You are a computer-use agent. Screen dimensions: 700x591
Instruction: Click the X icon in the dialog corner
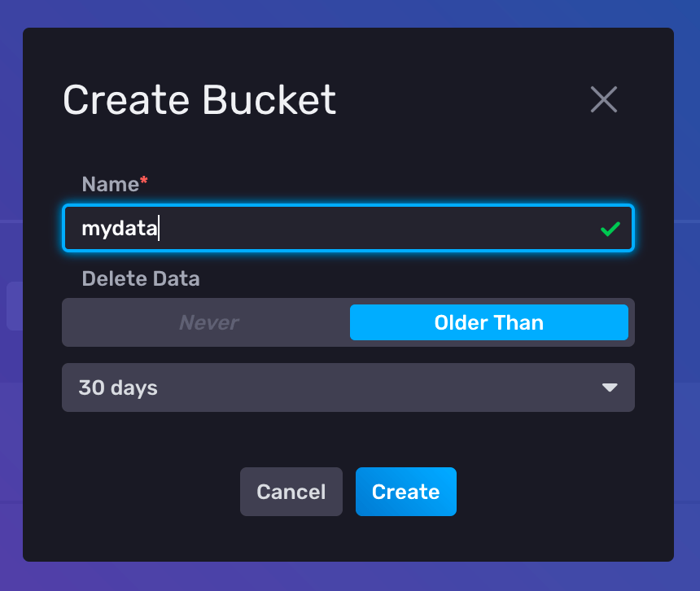(x=603, y=99)
